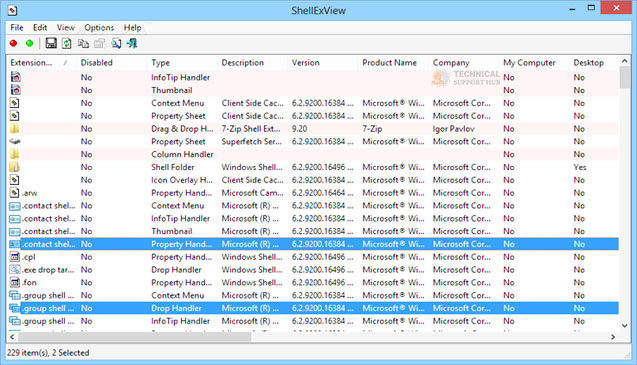637x365 pixels.
Task: Click the red Disable Selected Items icon
Action: pyautogui.click(x=13, y=43)
